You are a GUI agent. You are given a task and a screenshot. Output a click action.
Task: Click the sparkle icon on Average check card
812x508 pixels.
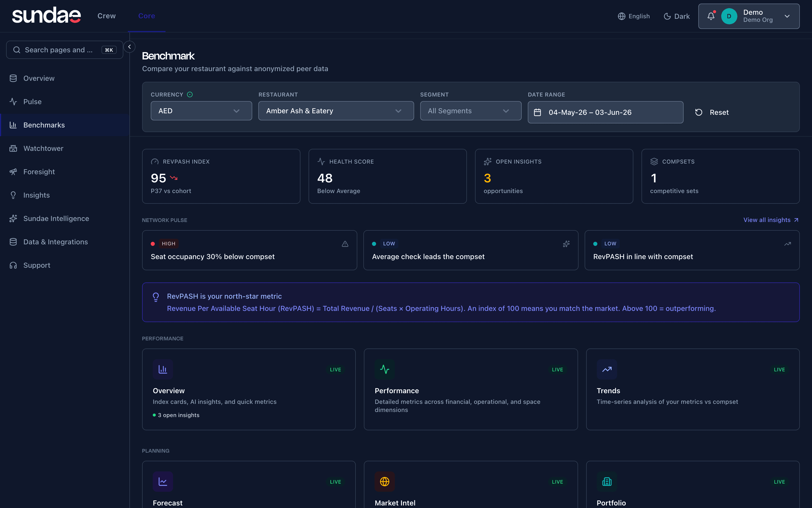pos(566,244)
